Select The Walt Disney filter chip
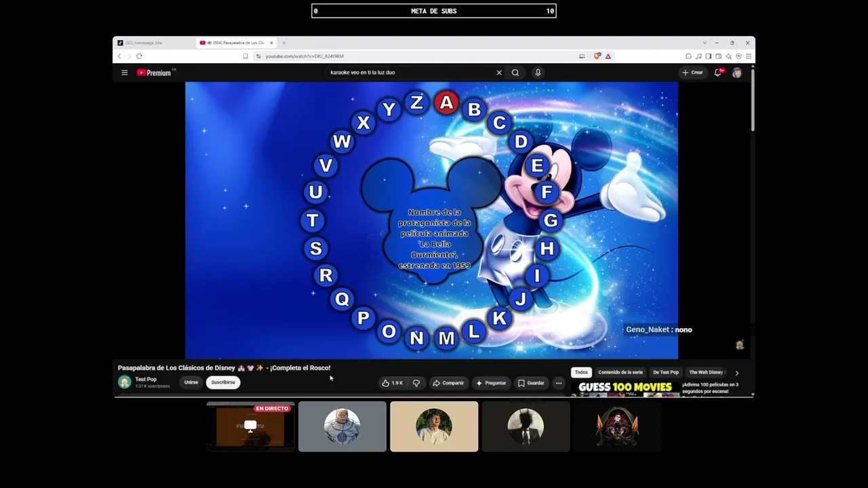 [707, 372]
